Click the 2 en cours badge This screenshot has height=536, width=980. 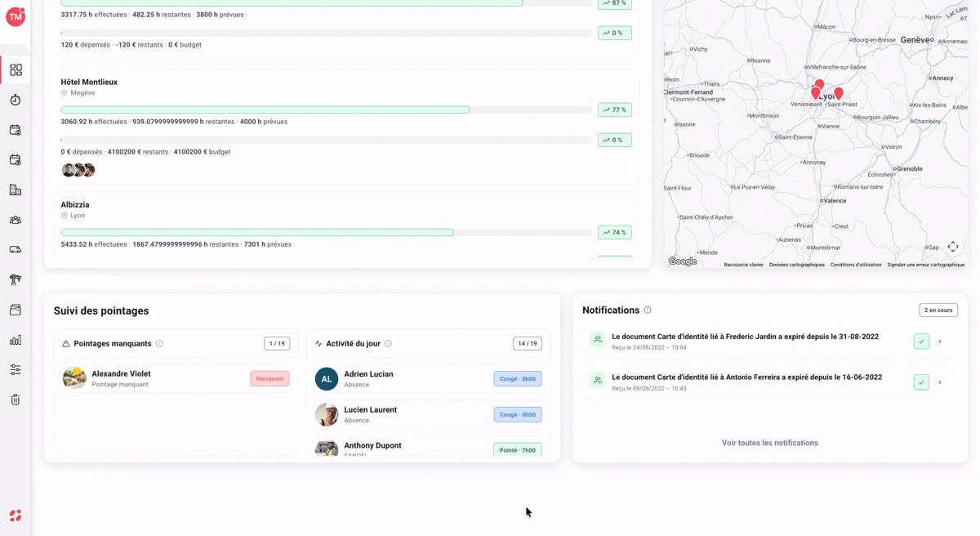tap(938, 310)
